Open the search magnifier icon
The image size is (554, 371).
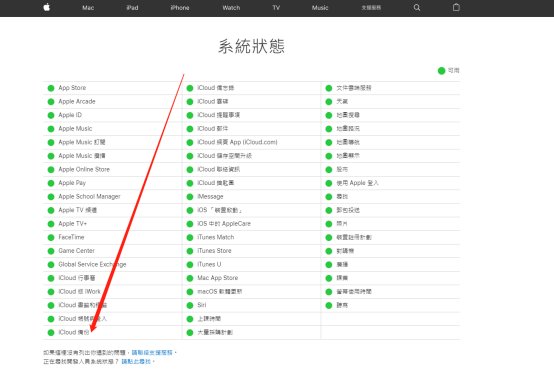pyautogui.click(x=417, y=7)
